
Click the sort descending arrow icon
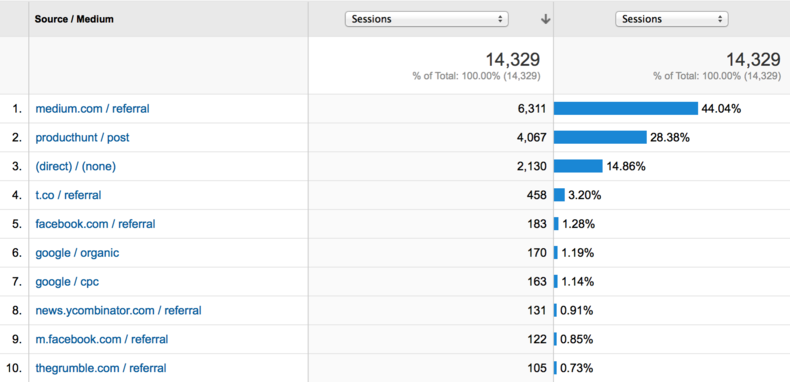point(545,19)
